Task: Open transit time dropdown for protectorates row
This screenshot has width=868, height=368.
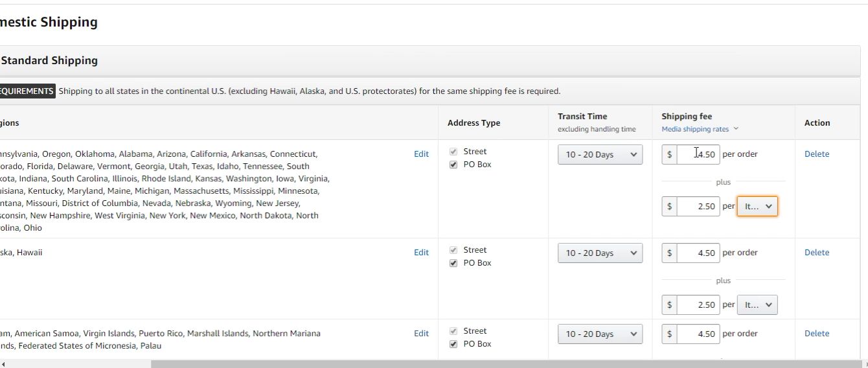Action: (x=600, y=334)
